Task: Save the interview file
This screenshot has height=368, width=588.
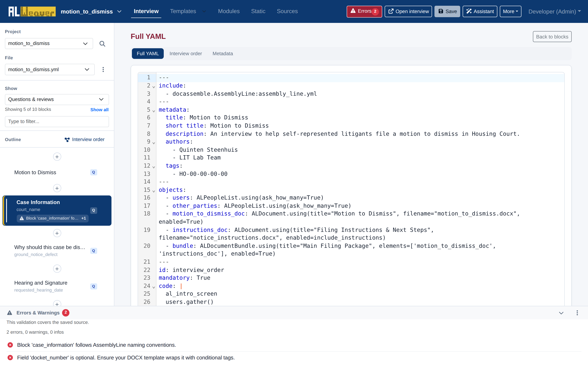Action: (447, 11)
